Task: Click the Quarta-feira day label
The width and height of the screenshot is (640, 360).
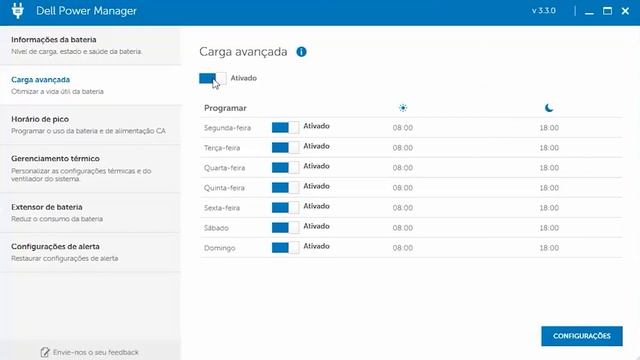Action: point(224,168)
